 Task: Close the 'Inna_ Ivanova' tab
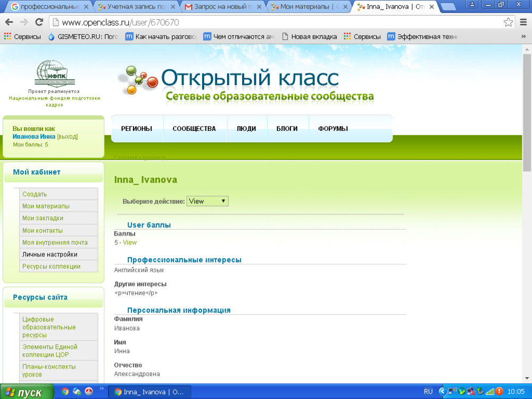point(431,6)
